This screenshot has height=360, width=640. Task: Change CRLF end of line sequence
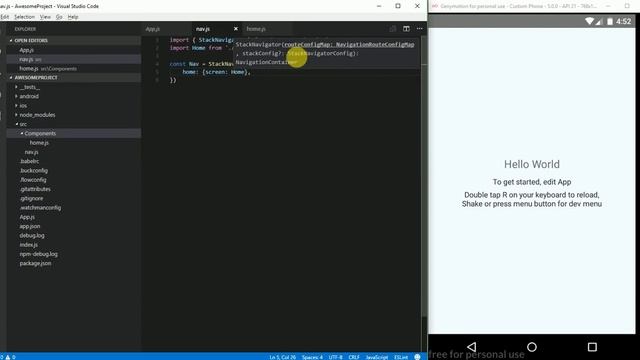tap(354, 357)
